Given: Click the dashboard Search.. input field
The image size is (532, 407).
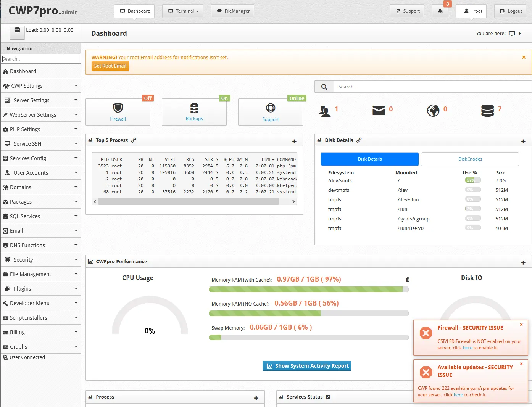Looking at the screenshot, I should tap(432, 87).
